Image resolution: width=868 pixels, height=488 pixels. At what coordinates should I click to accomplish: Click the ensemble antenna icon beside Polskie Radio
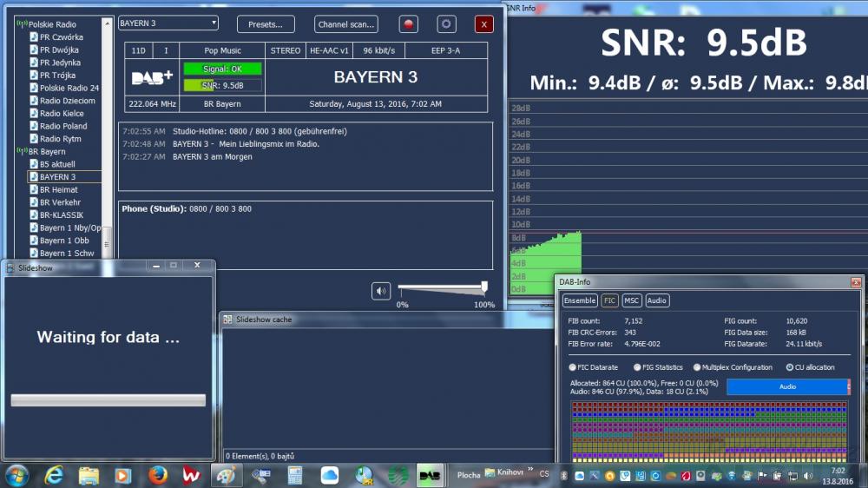[23, 23]
